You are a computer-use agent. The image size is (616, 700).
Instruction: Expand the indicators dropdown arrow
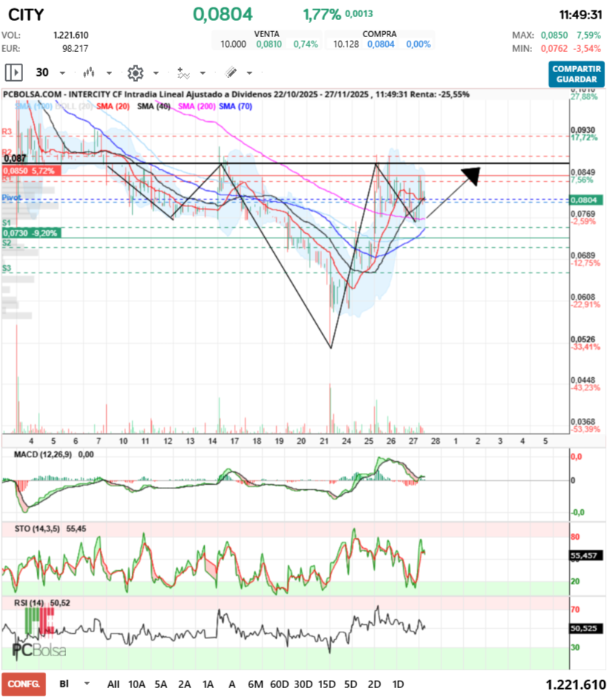click(x=203, y=73)
